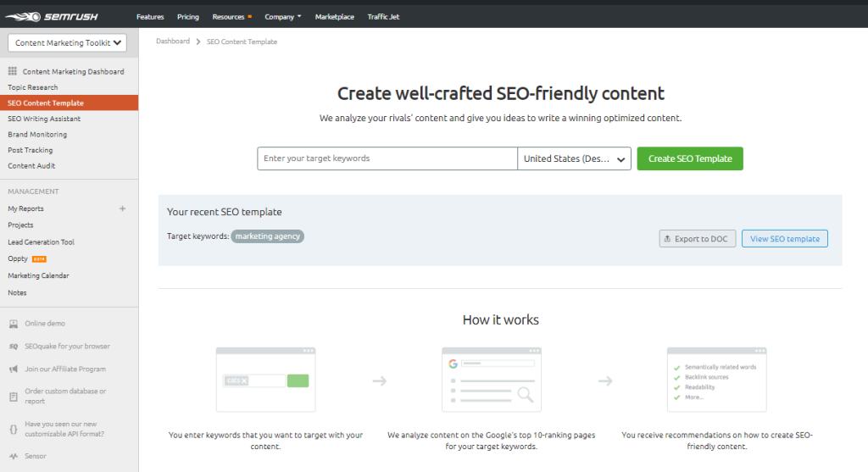Image resolution: width=868 pixels, height=472 pixels.
Task: Open the United States database dropdown
Action: 574,158
